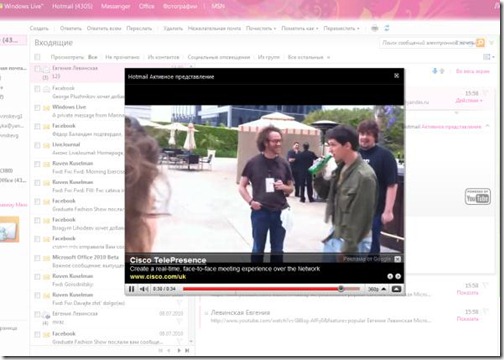This screenshot has height=360, width=504.
Task: Go to the next message with the down arrow
Action: [435, 71]
